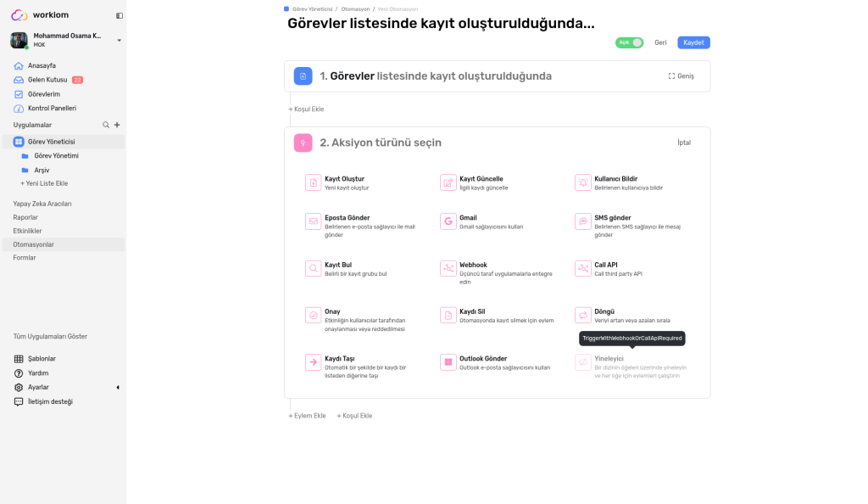868x504 pixels.
Task: Click the workiom logo
Action: [40, 15]
